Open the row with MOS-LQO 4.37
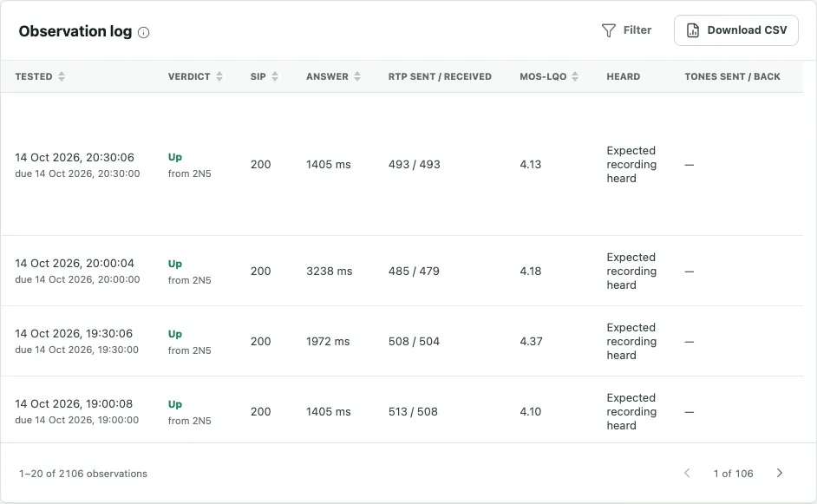Viewport: 817px width, 504px height. pyautogui.click(x=402, y=342)
